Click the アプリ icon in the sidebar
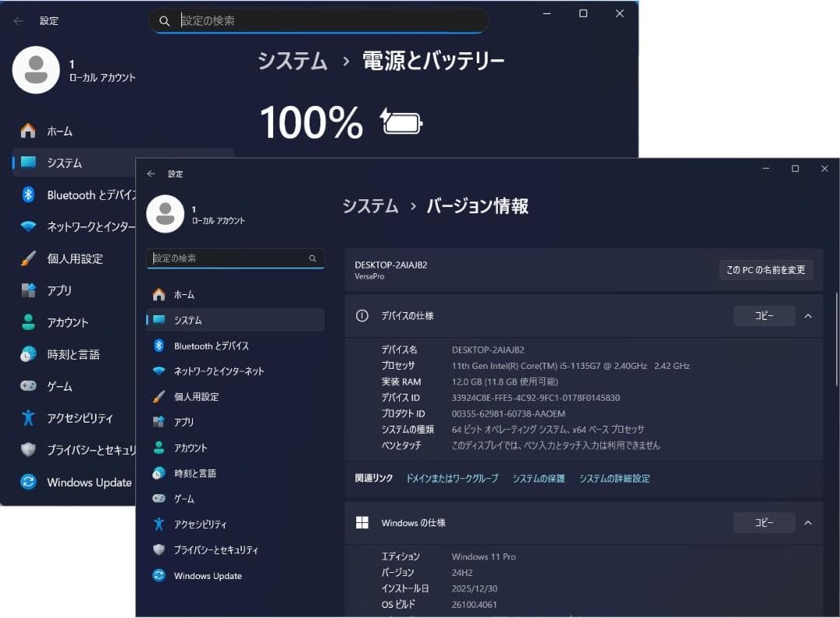This screenshot has width=840, height=618. [159, 422]
